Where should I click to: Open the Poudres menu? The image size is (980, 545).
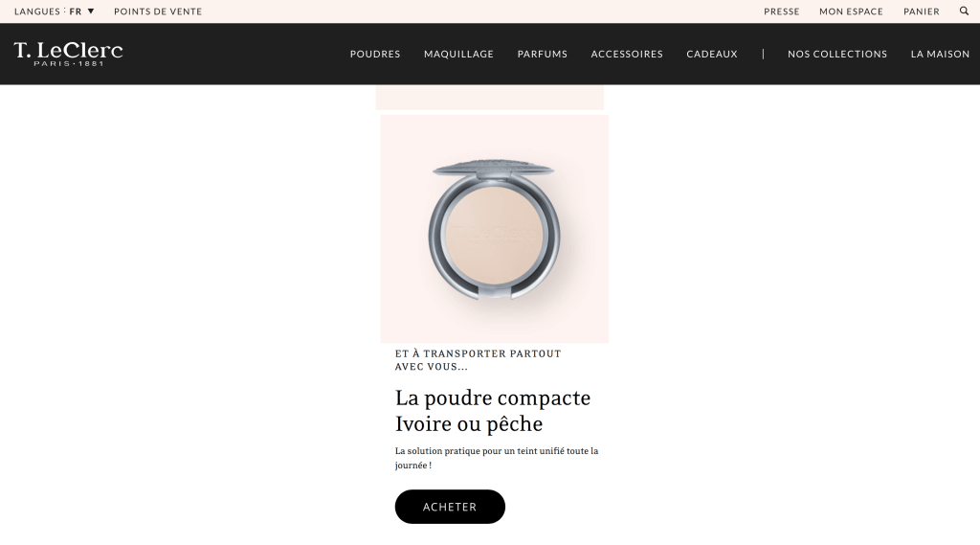[375, 54]
